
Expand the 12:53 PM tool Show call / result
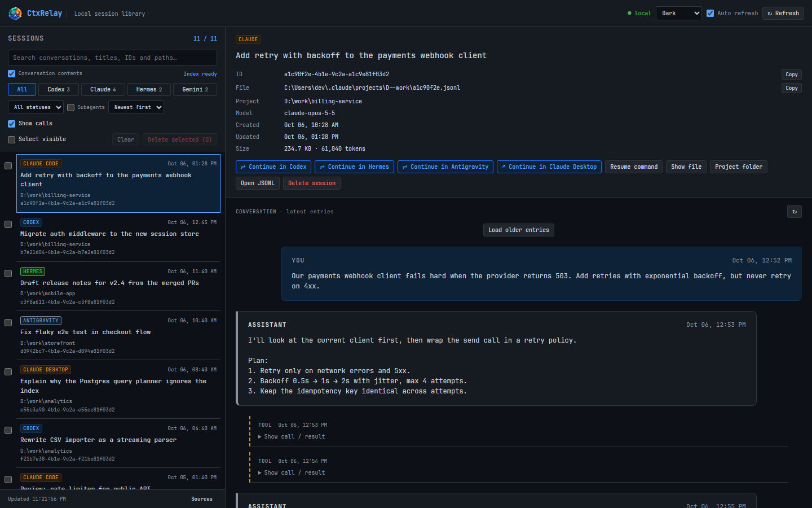(x=292, y=436)
